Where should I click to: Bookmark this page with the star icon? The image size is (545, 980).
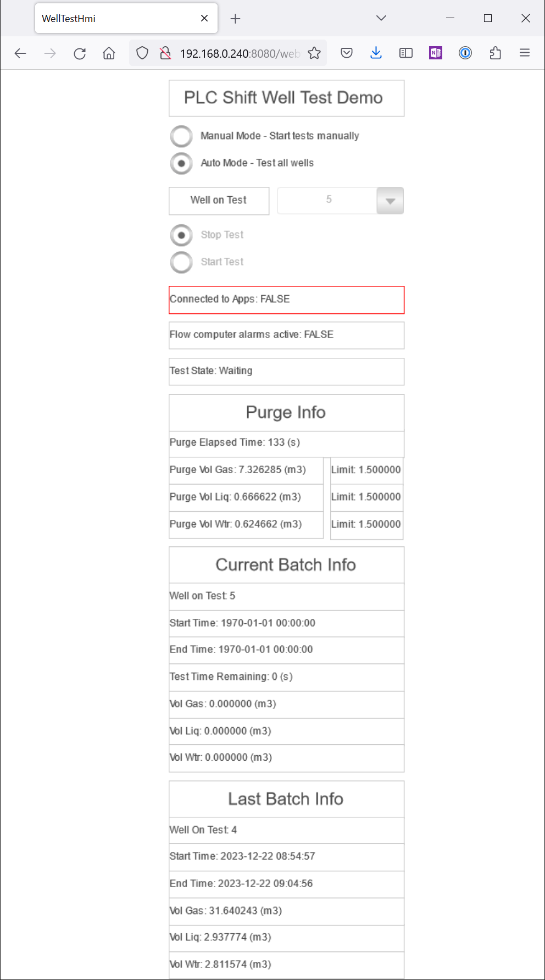314,53
